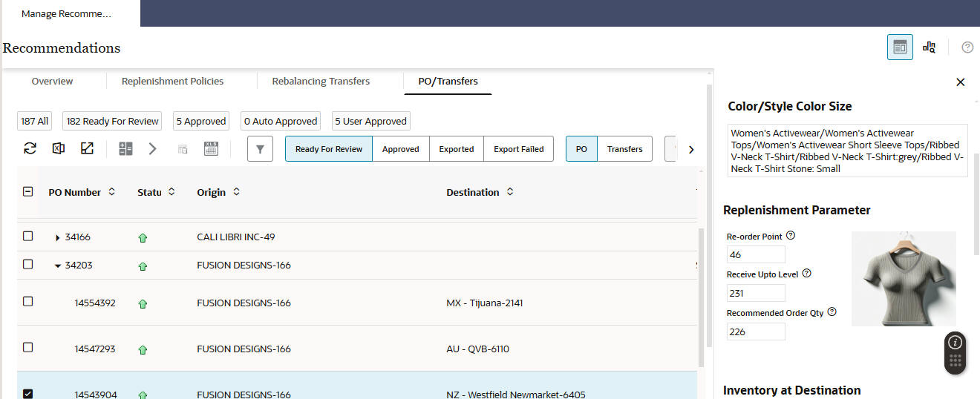Click the Re-order Point field showing 46
This screenshot has width=980, height=399.
[x=756, y=254]
